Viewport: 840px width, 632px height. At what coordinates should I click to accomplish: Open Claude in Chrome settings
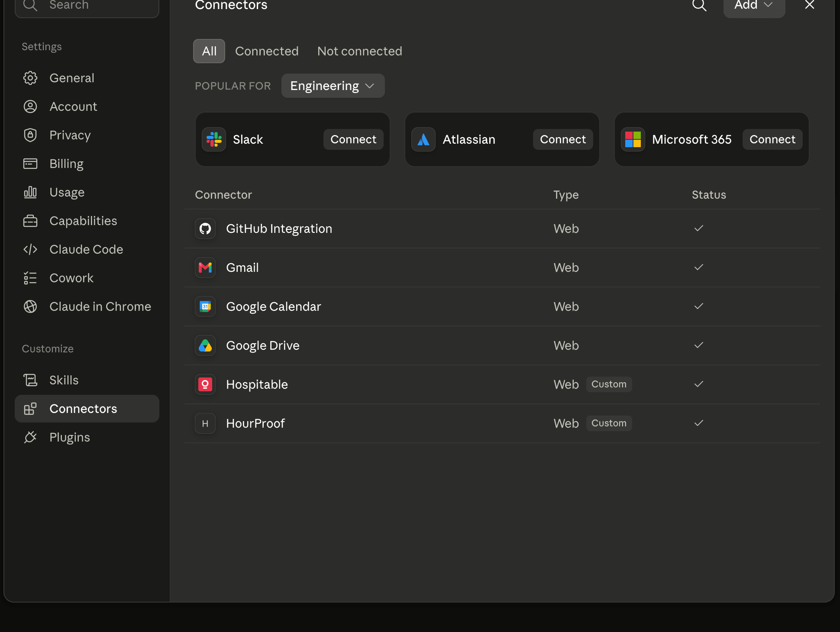87,306
